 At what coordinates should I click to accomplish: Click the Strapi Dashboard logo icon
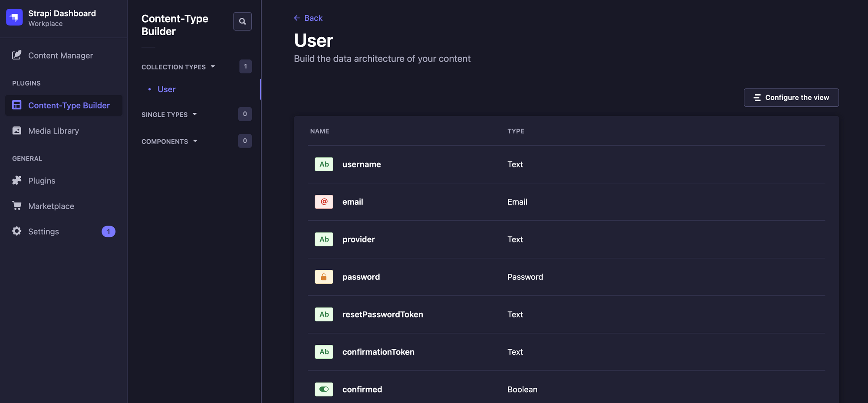[14, 17]
